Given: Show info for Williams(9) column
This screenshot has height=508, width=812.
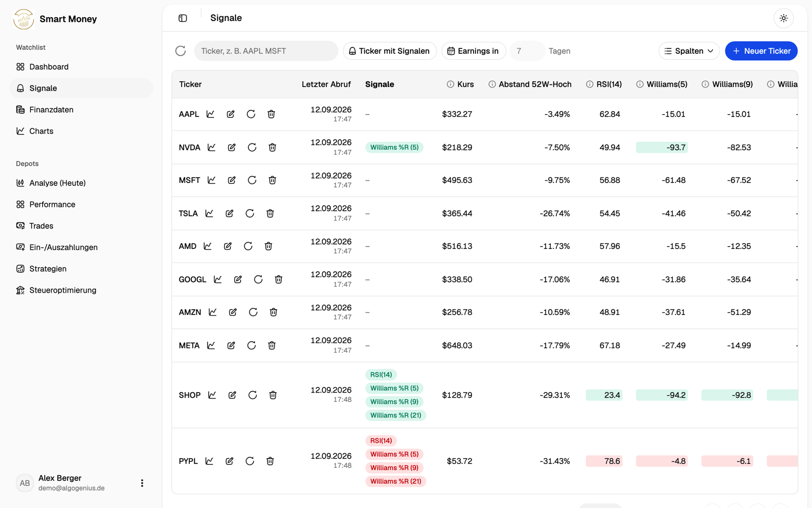Looking at the screenshot, I should pyautogui.click(x=705, y=84).
